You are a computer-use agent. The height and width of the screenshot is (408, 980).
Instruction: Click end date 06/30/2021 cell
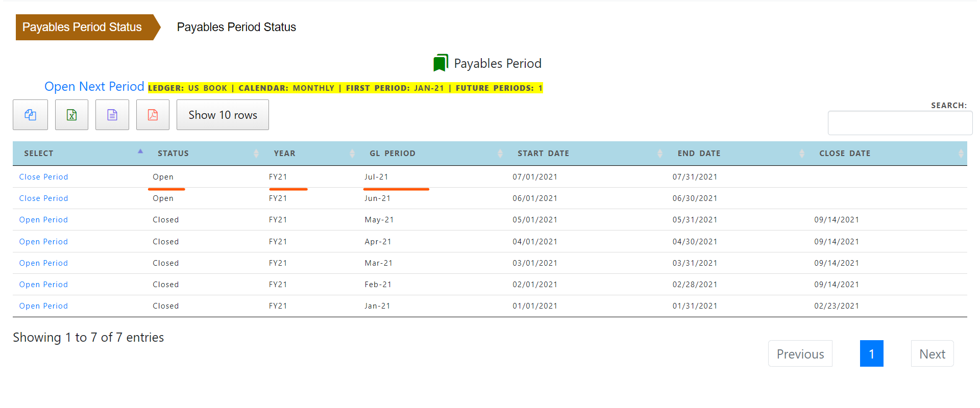click(695, 198)
